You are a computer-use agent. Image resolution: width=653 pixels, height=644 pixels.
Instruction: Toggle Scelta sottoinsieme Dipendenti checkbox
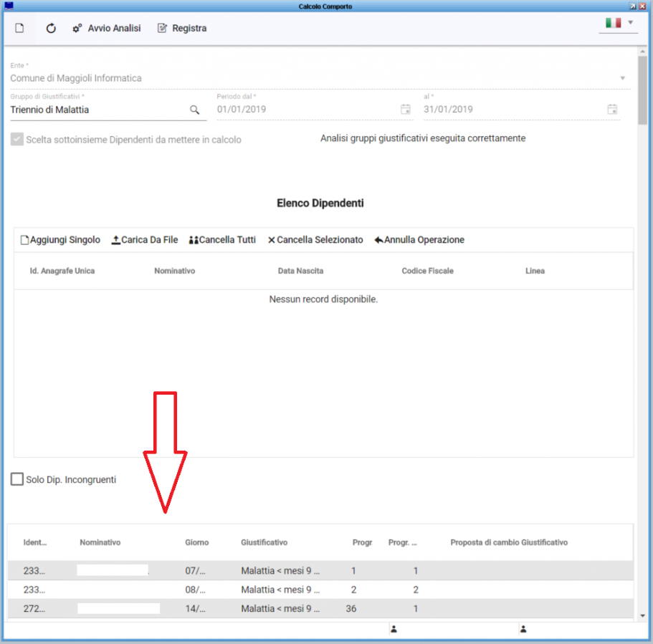(17, 140)
